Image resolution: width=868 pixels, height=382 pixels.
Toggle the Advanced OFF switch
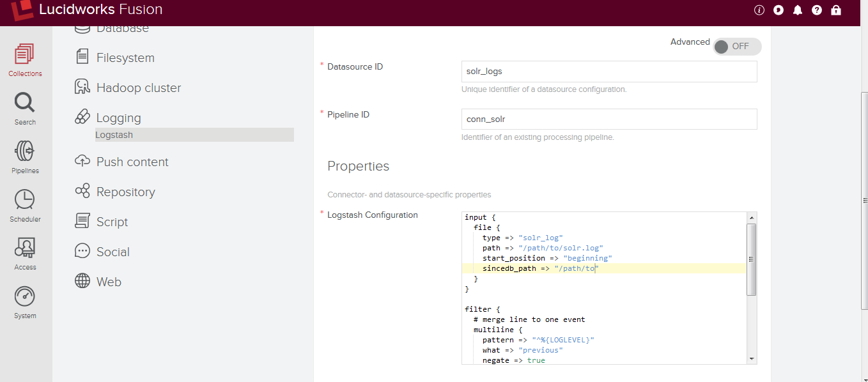[x=737, y=47]
